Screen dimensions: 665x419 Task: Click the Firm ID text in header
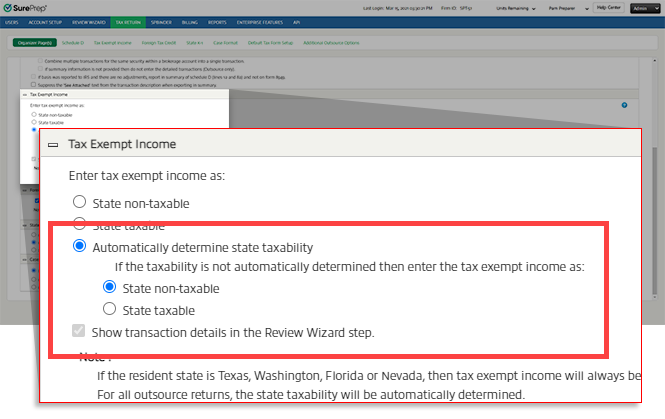pyautogui.click(x=456, y=8)
